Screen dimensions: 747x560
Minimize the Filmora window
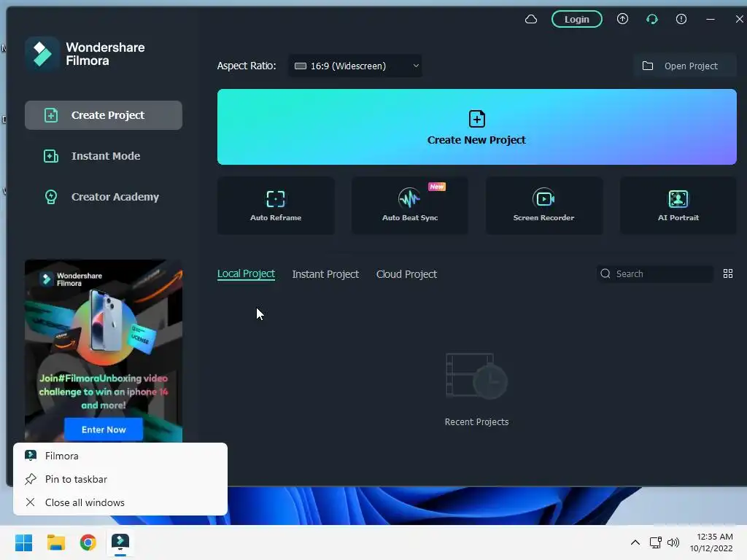711,19
